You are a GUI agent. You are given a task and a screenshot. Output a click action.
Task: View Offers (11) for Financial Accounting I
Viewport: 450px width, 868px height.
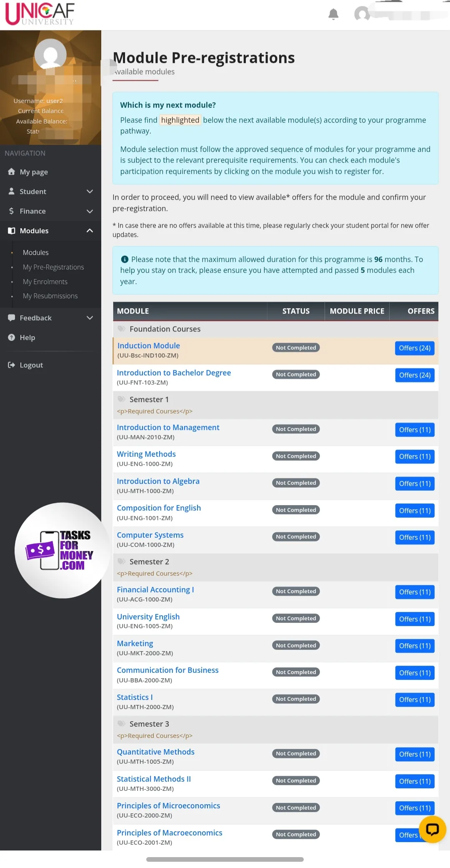pos(415,592)
